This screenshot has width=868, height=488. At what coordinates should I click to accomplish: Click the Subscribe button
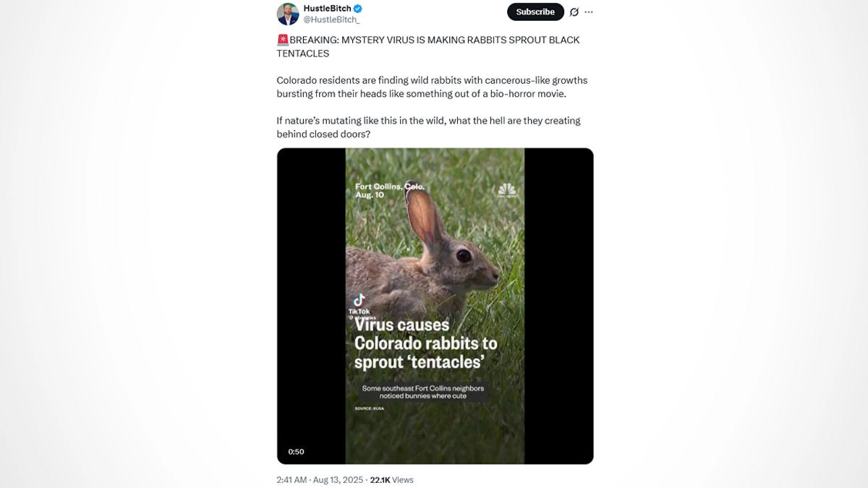pyautogui.click(x=535, y=12)
